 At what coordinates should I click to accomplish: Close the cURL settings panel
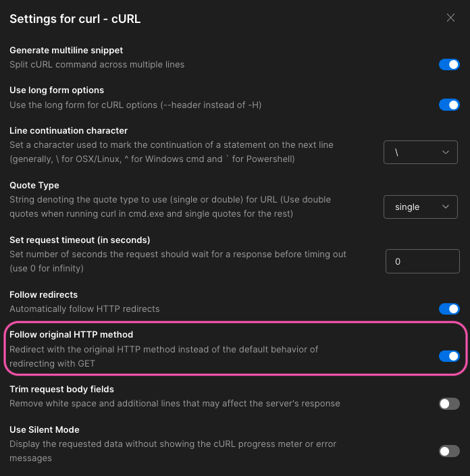tap(450, 18)
